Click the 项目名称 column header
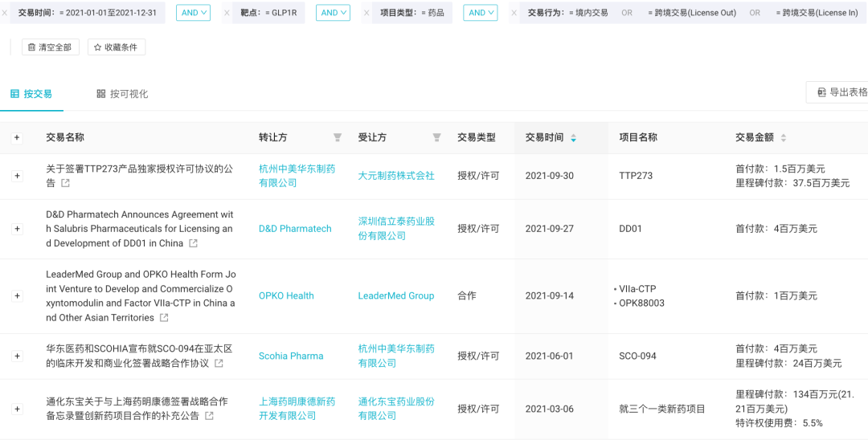 click(638, 137)
